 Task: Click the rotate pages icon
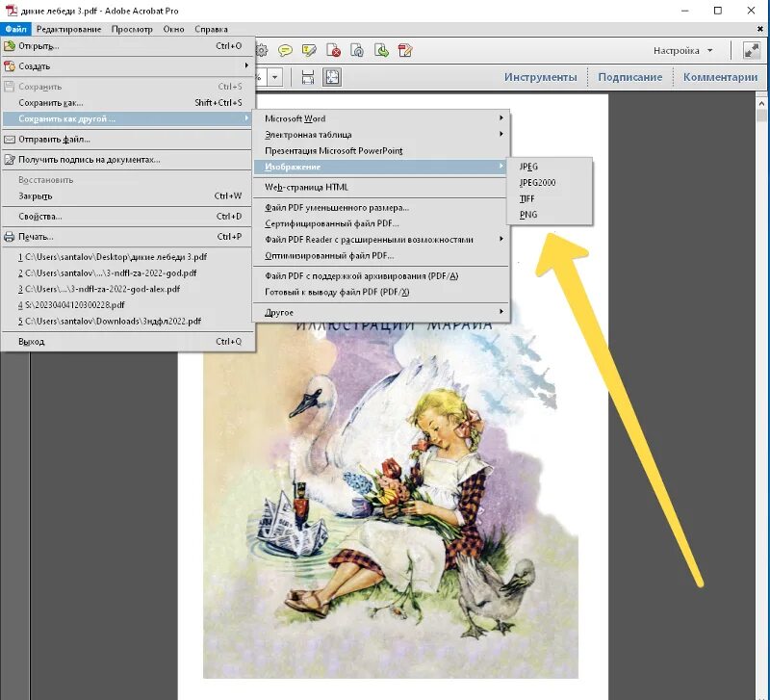coord(357,51)
